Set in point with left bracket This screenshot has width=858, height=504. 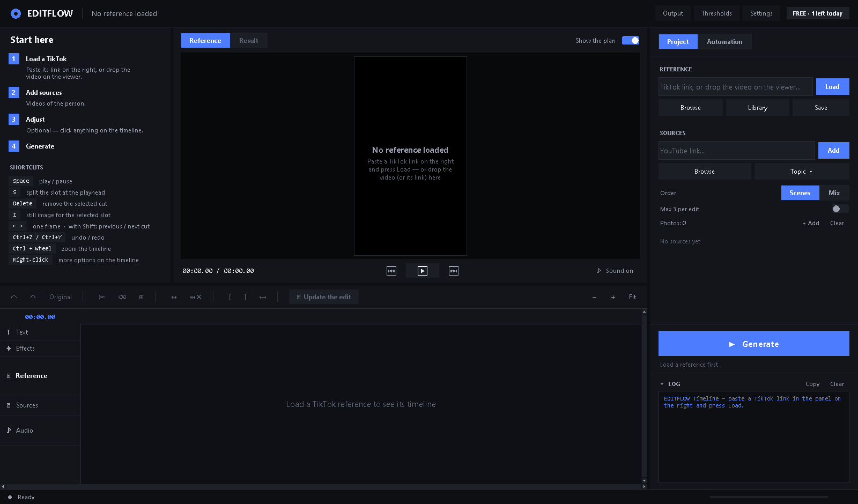tap(230, 297)
